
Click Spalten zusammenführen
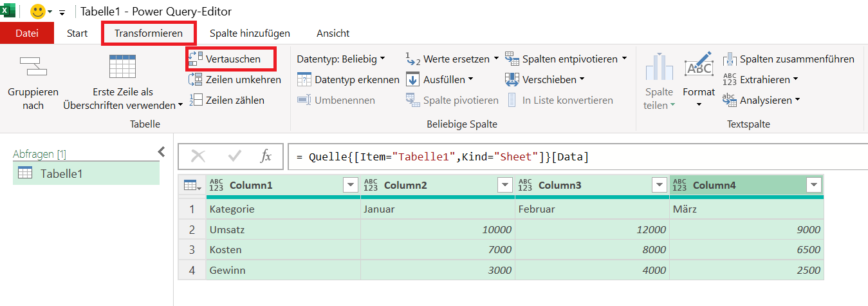point(788,59)
